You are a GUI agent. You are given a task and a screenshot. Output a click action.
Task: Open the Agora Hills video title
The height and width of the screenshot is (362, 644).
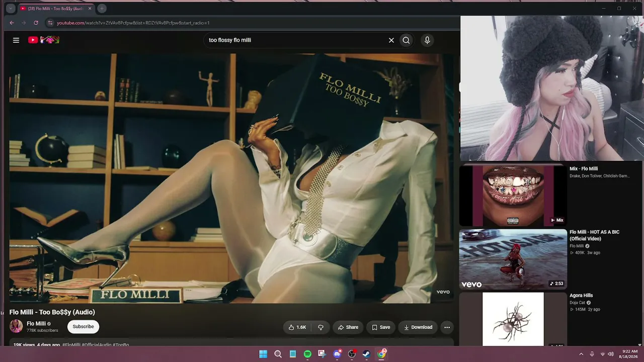[x=581, y=296]
